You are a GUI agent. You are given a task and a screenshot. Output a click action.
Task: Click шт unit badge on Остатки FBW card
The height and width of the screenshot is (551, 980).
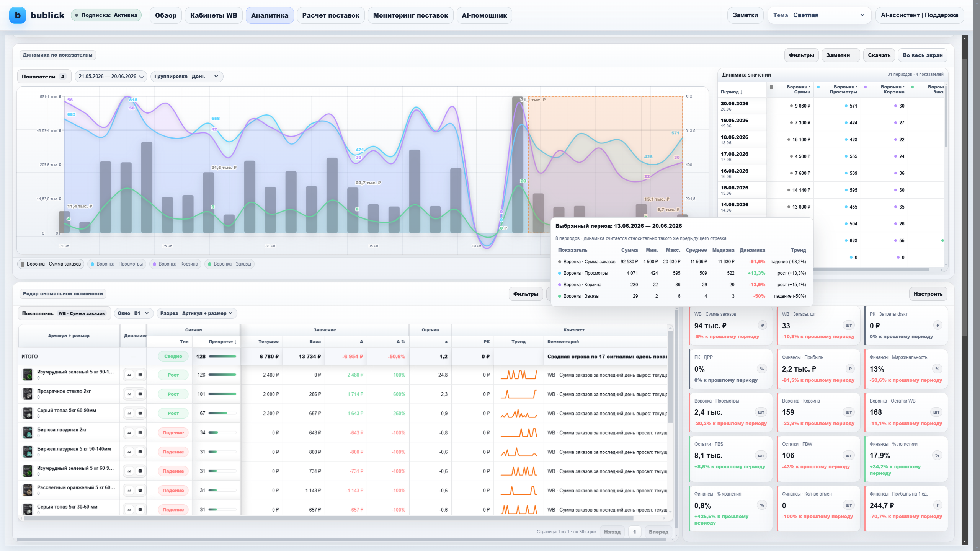(849, 455)
